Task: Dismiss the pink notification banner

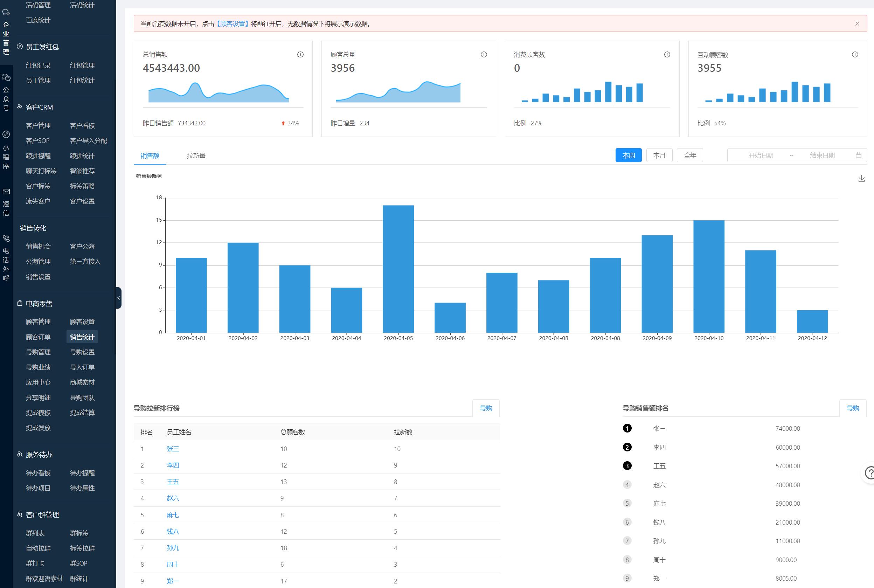Action: coord(857,23)
